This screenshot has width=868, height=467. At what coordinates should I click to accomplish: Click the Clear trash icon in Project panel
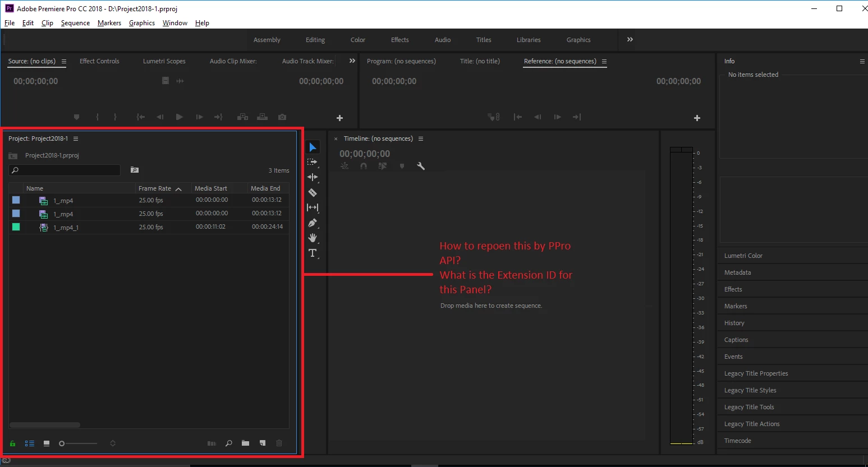[x=279, y=443]
